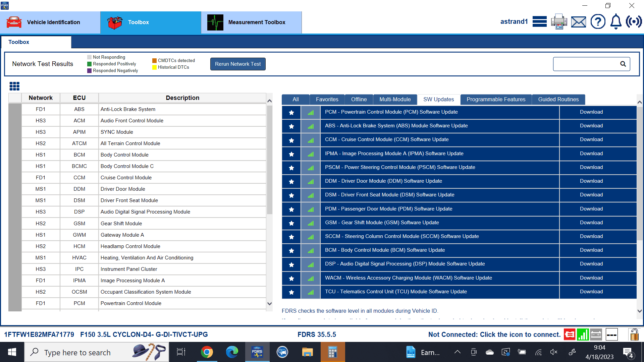The width and height of the screenshot is (644, 362).
Task: Open Microsoft Edge from taskbar
Action: pos(232,352)
